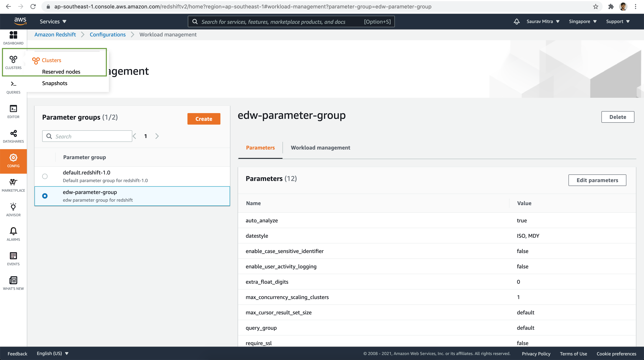Click the Feedback link in footer

pyautogui.click(x=17, y=353)
